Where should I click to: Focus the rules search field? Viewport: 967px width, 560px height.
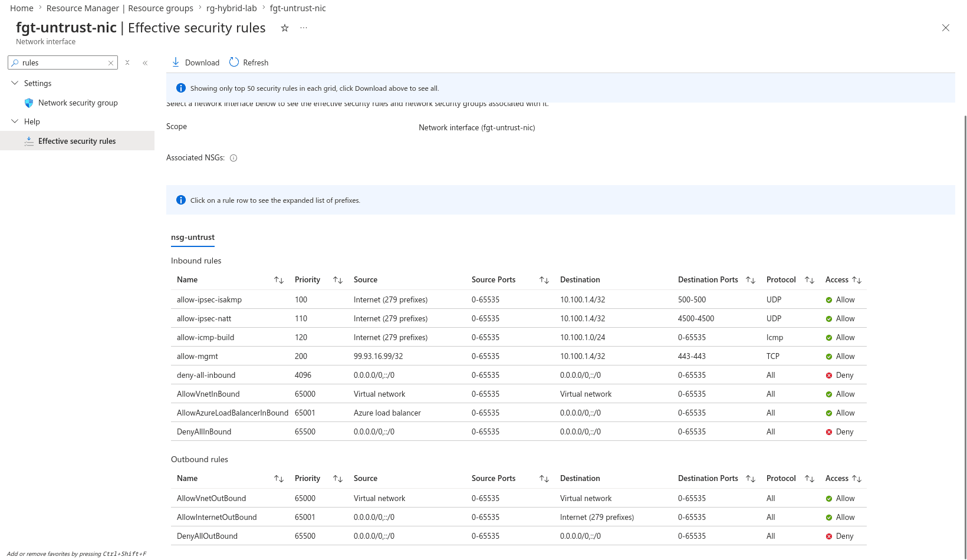(64, 63)
